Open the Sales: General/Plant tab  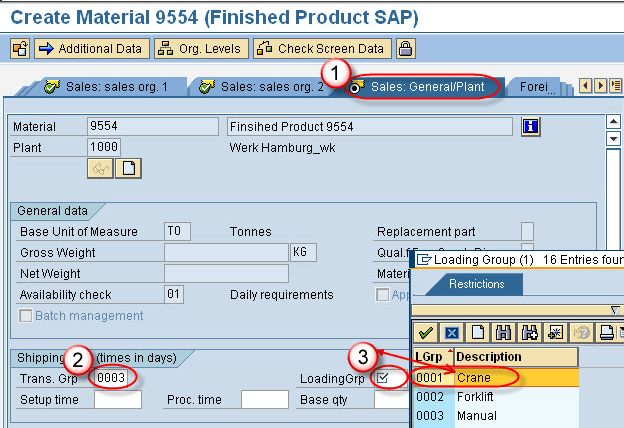tap(427, 87)
